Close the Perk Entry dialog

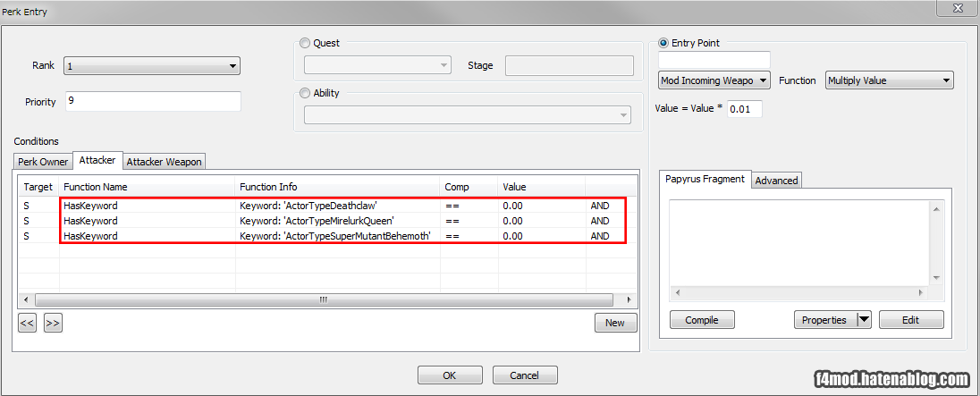click(x=959, y=10)
